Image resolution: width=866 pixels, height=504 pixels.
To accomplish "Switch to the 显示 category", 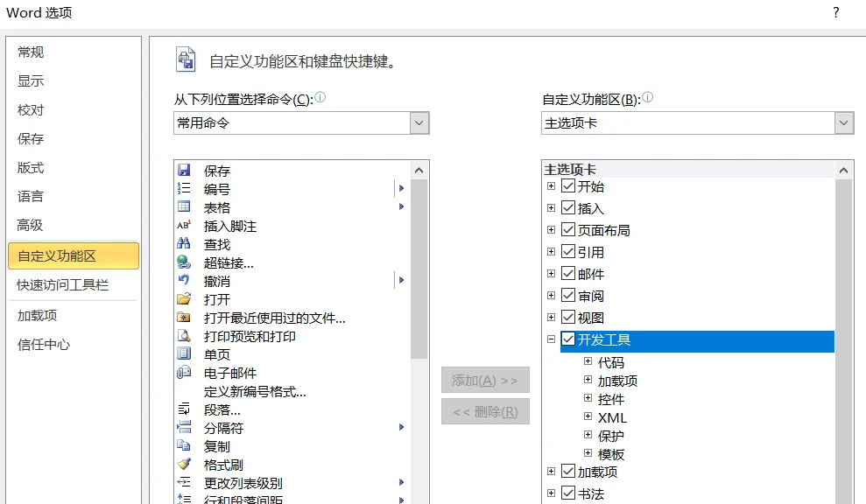I will [x=31, y=81].
